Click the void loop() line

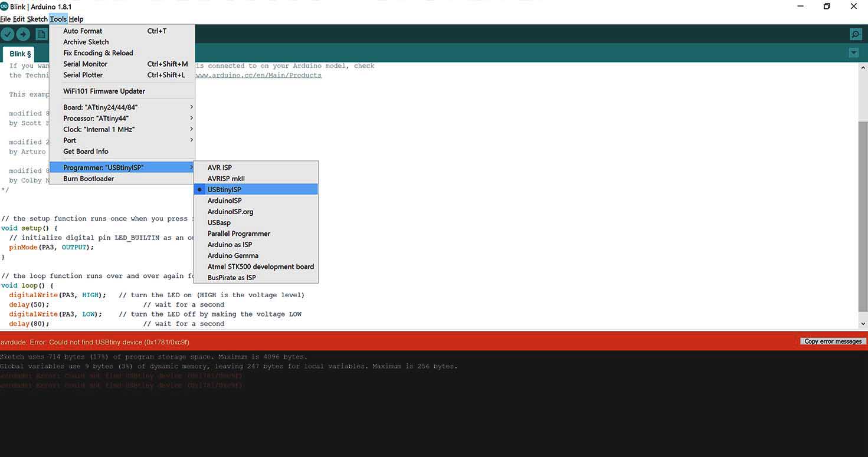click(x=27, y=285)
